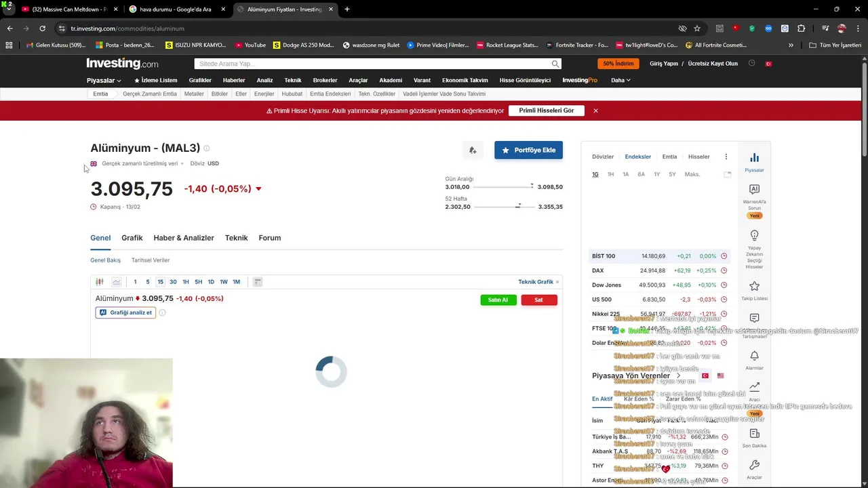
Task: Click info icon beside Grafiği analiz et
Action: tap(162, 312)
